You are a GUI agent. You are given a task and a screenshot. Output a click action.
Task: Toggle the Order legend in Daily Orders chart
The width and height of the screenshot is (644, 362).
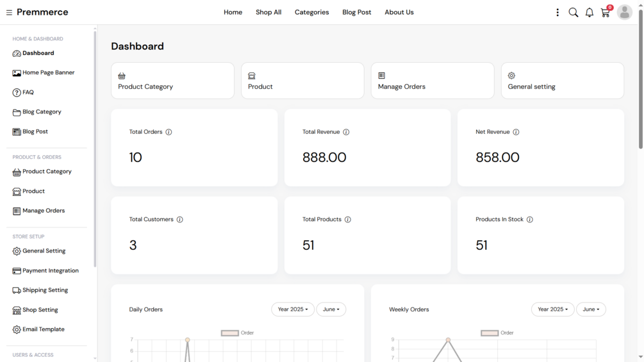237,333
